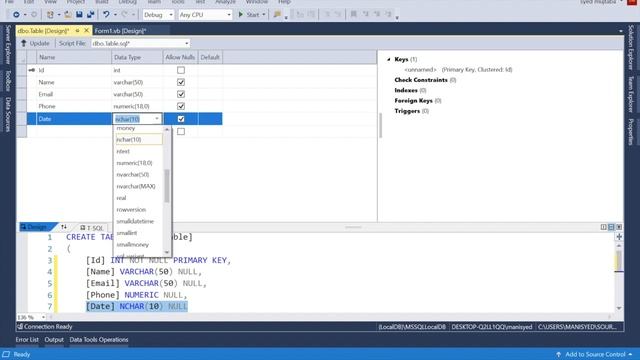640x360 pixels.
Task: Open the Start button dropdown arrow
Action: point(263,15)
